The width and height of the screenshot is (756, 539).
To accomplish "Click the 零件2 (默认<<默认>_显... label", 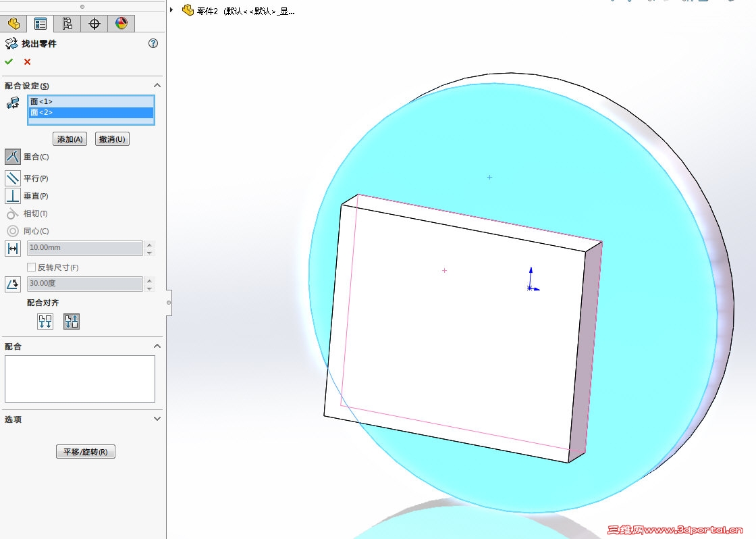I will (x=246, y=11).
